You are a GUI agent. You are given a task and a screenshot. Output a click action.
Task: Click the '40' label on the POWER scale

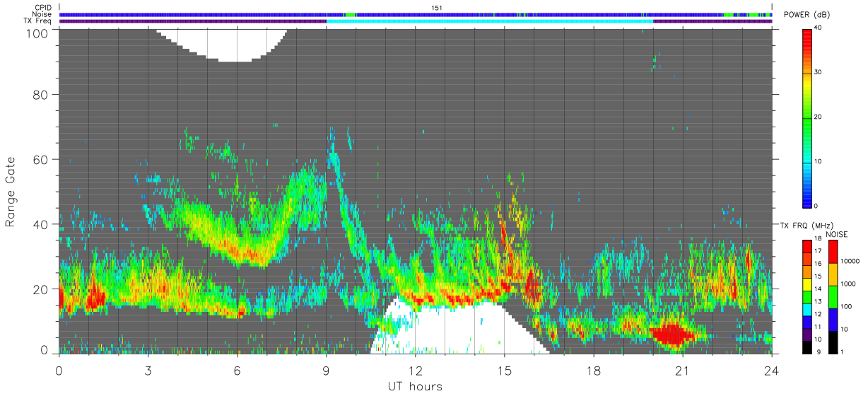pos(819,28)
